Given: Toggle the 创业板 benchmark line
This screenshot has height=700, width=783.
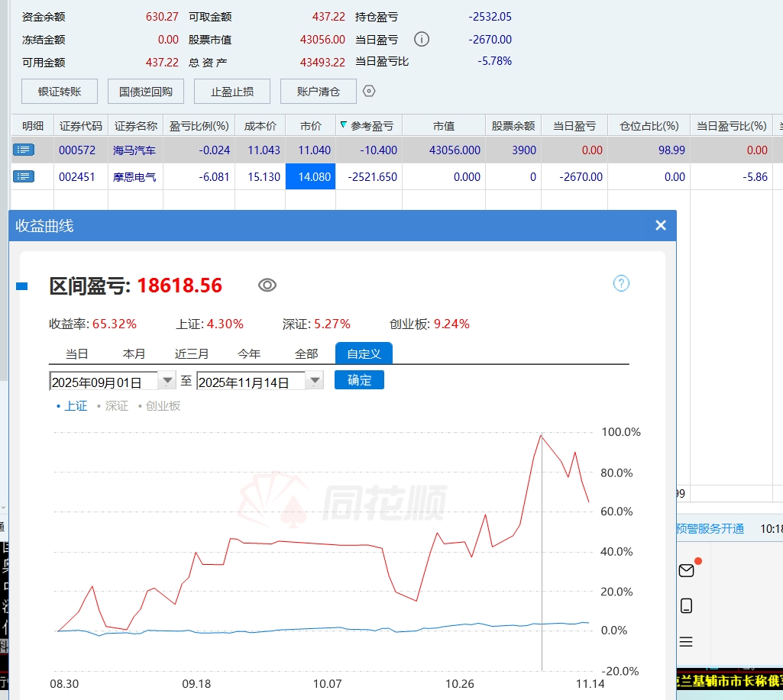Looking at the screenshot, I should (x=159, y=405).
